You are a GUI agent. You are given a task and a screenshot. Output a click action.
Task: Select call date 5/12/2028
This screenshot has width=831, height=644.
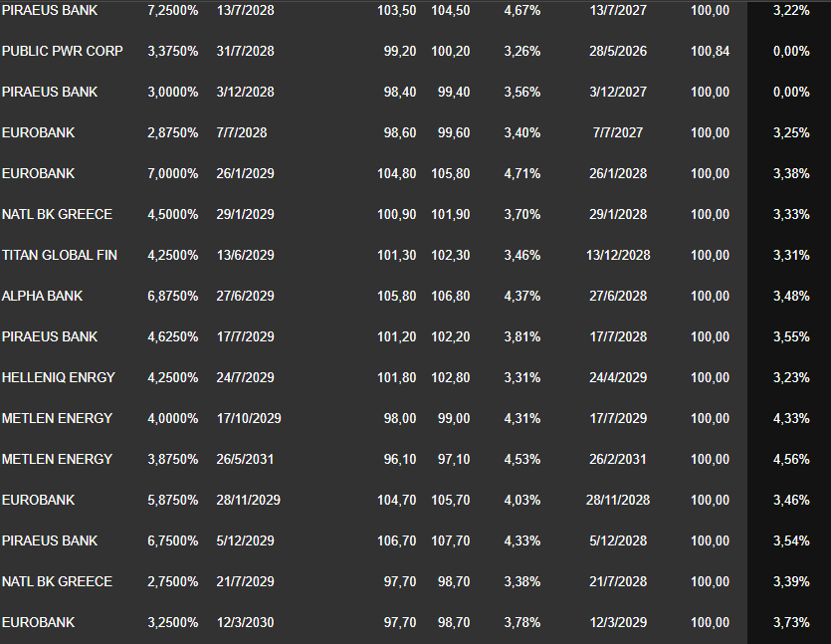[x=618, y=540]
